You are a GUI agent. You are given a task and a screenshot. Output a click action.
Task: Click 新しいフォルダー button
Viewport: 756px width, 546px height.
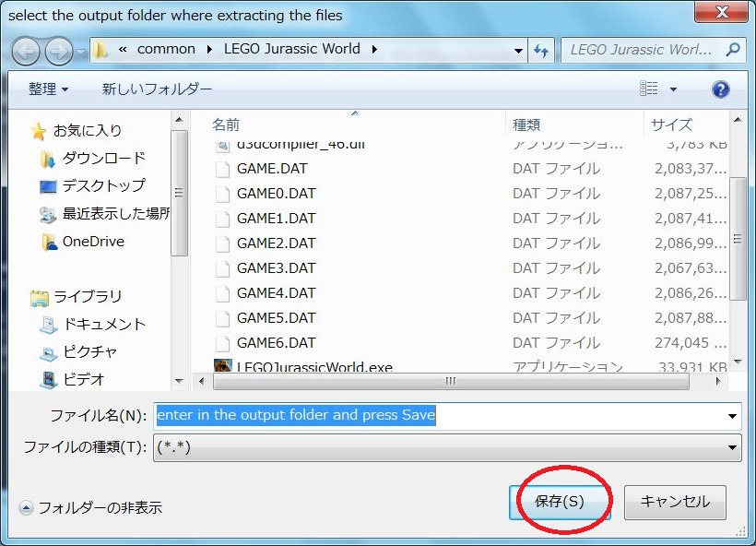pos(157,89)
